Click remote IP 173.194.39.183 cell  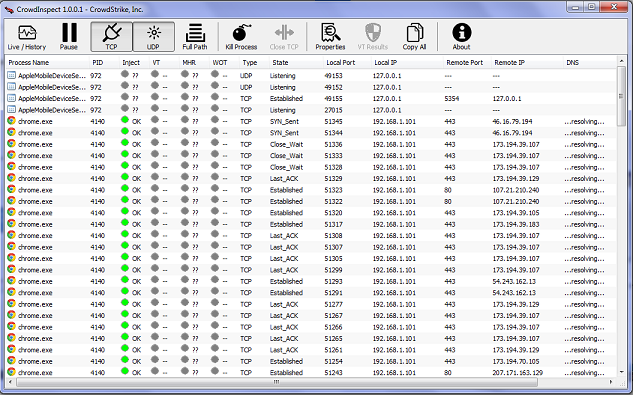(516, 224)
